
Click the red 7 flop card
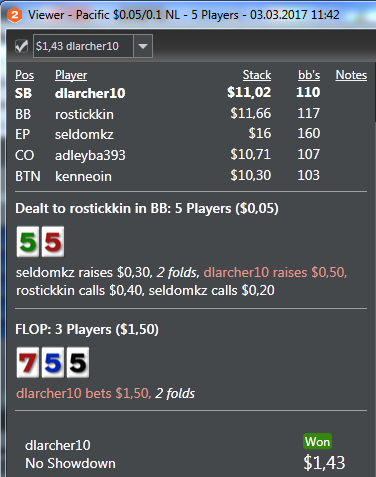tap(28, 362)
